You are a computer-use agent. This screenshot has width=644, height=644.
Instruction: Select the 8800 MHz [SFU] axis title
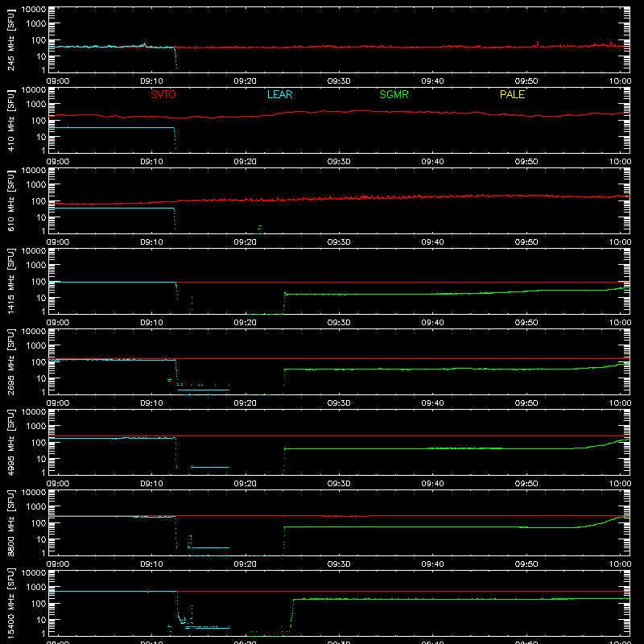click(x=10, y=522)
